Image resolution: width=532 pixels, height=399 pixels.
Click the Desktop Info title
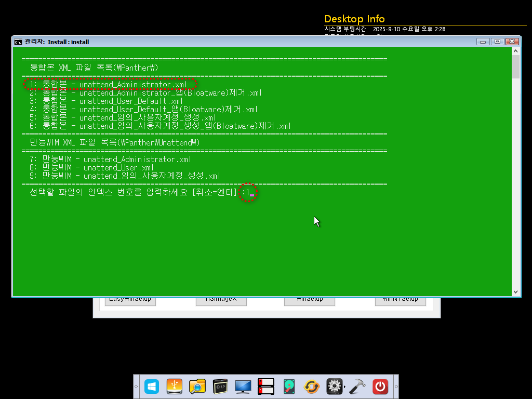(x=354, y=19)
